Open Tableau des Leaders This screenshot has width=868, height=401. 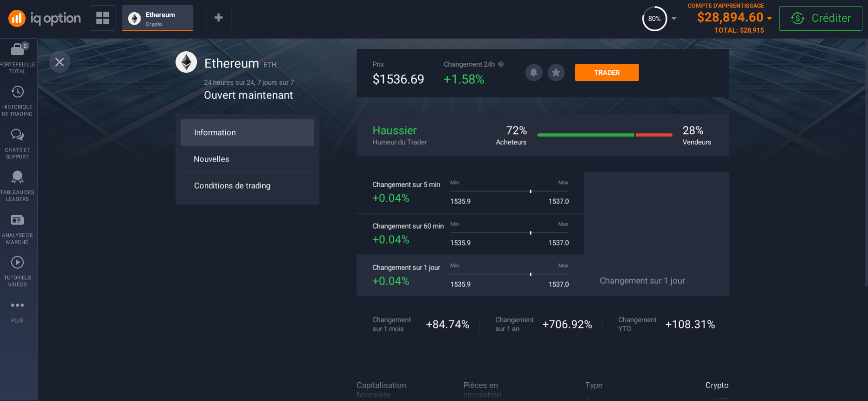pyautogui.click(x=18, y=186)
